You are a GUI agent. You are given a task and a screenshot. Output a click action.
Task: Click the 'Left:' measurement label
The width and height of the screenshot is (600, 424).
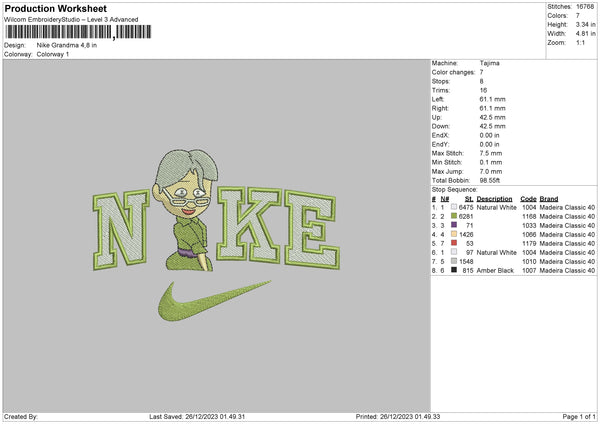click(x=438, y=99)
